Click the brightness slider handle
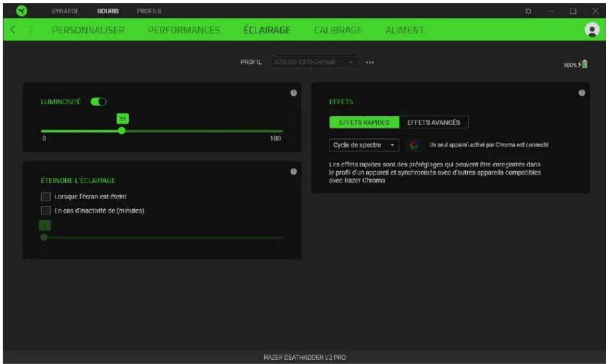 (x=122, y=131)
